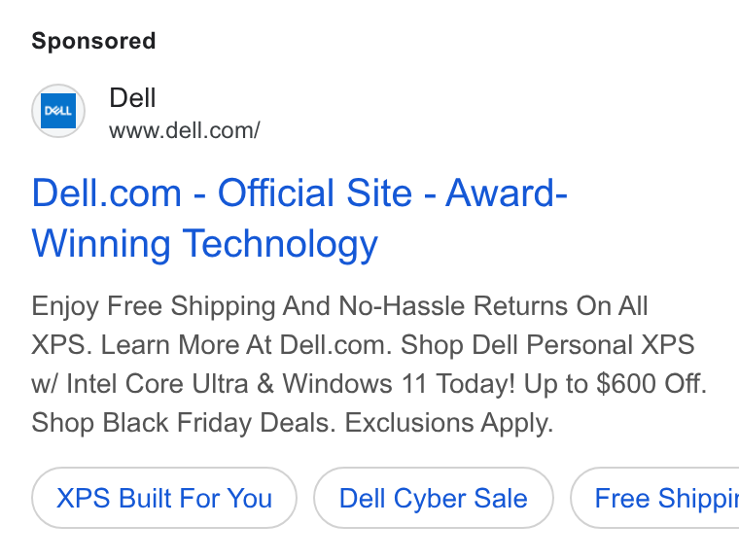Click the 'Official Site' words in headline
Viewport: 739px width, 560px height.
coord(315,193)
